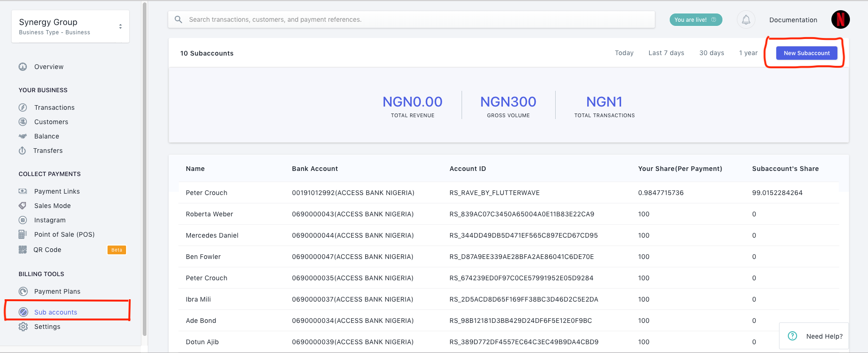This screenshot has height=353, width=868.
Task: Click the Bank Account column header
Action: (315, 169)
